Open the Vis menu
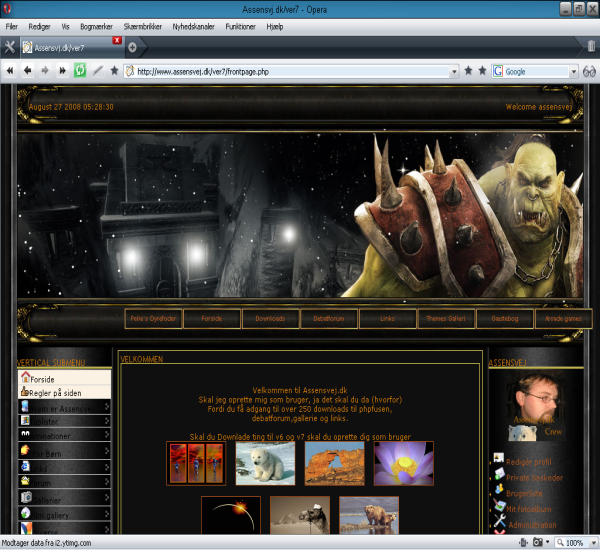The image size is (600, 550). pos(65,27)
